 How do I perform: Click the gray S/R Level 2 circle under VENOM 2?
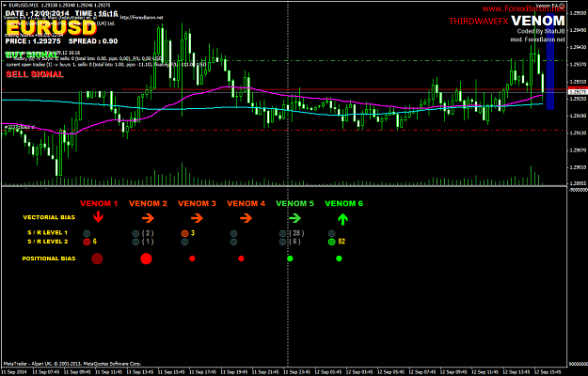click(135, 242)
